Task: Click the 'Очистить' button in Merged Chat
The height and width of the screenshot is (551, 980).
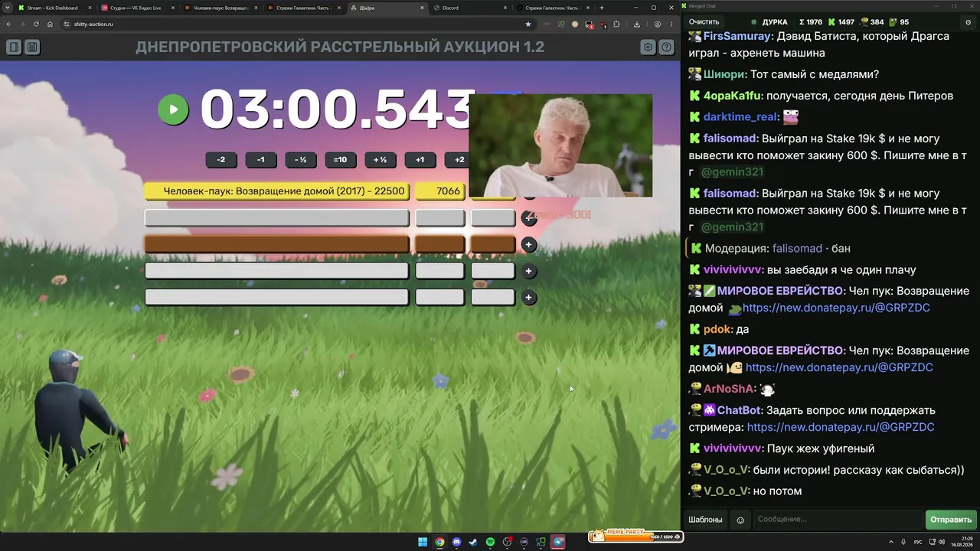Action: tap(704, 22)
